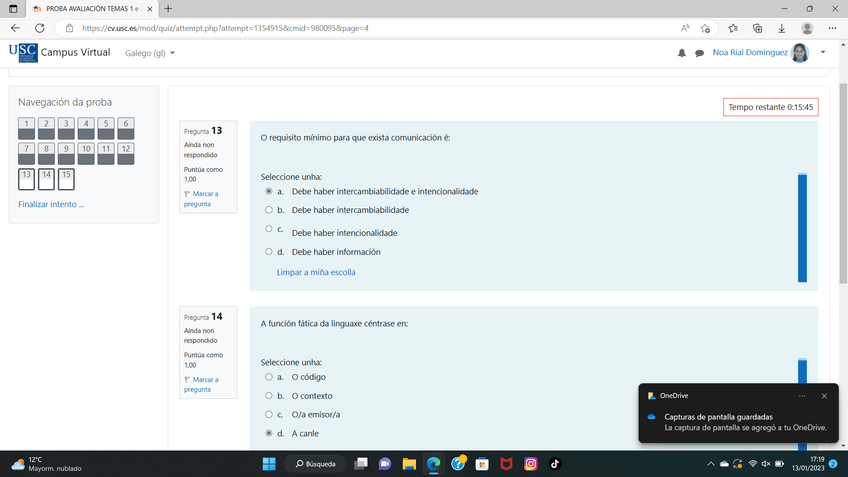Open the Galego (gl) language dropdown
This screenshot has width=848, height=477.
pyautogui.click(x=150, y=53)
